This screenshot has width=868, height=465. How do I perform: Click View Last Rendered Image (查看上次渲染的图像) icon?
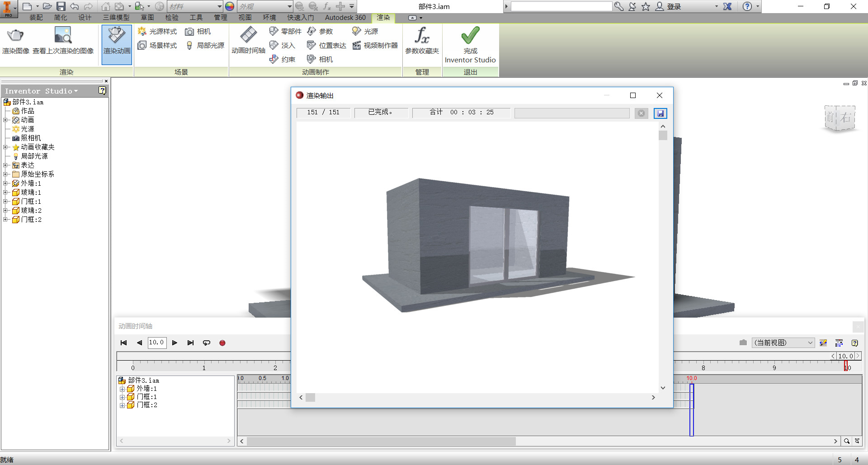(63, 36)
